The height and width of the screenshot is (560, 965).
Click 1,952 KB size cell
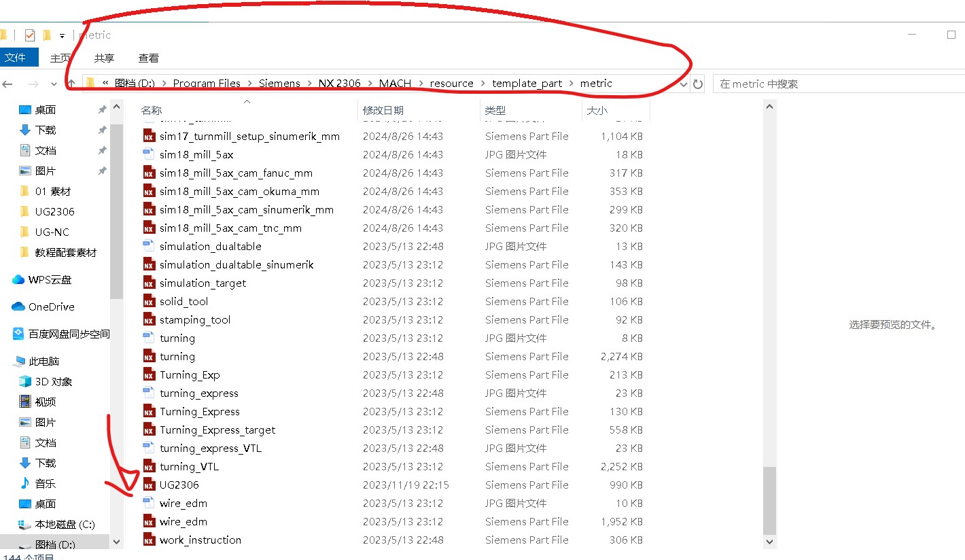click(x=622, y=521)
